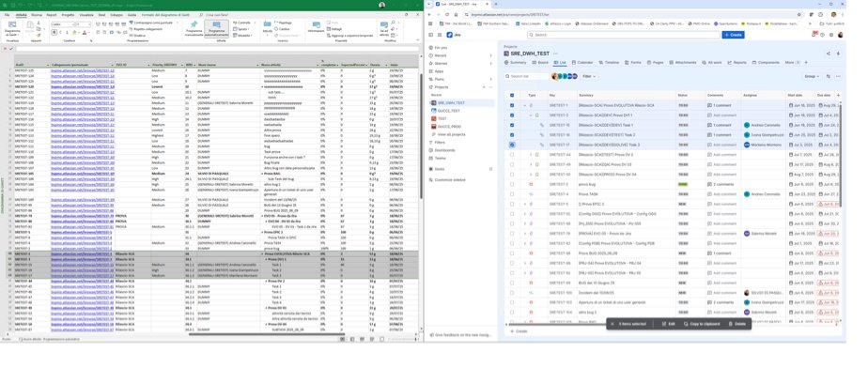
Task: Uncheck the Prova DVI 1 row checkbox
Action: point(511,115)
